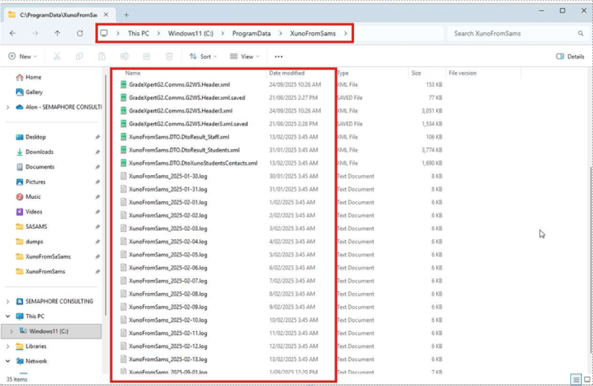This screenshot has width=593, height=386.
Task: Open the New dropdown menu
Action: pyautogui.click(x=23, y=56)
